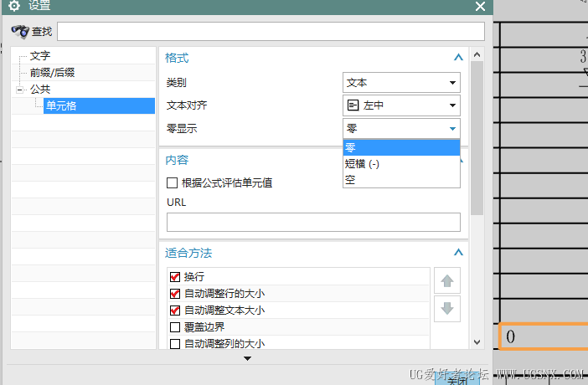Collapse the 适合方法 section

(458, 253)
